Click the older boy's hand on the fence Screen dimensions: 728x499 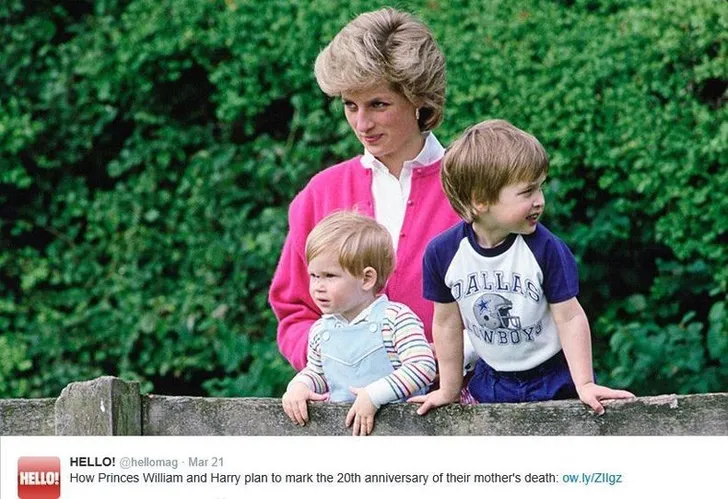click(604, 397)
